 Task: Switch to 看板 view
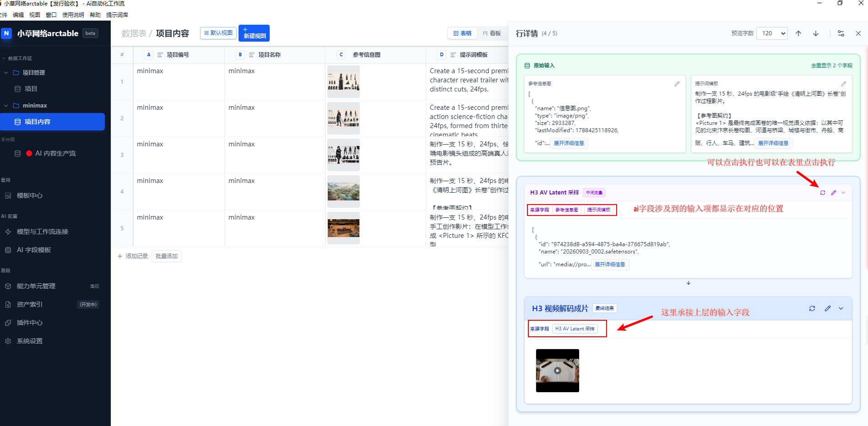tap(492, 33)
